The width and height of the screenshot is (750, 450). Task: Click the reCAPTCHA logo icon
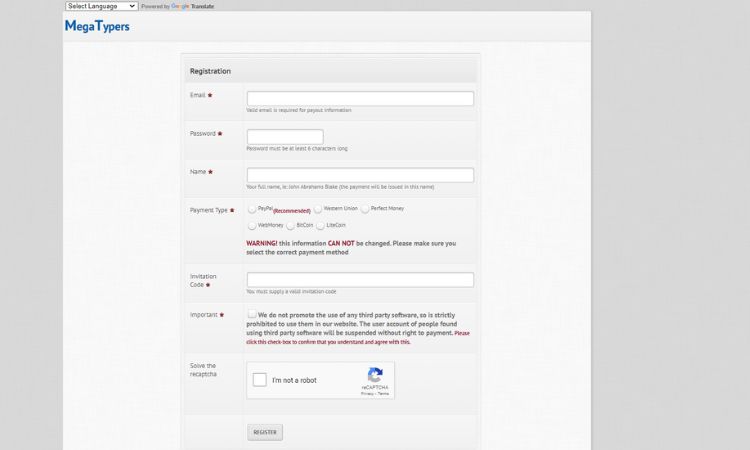375,375
